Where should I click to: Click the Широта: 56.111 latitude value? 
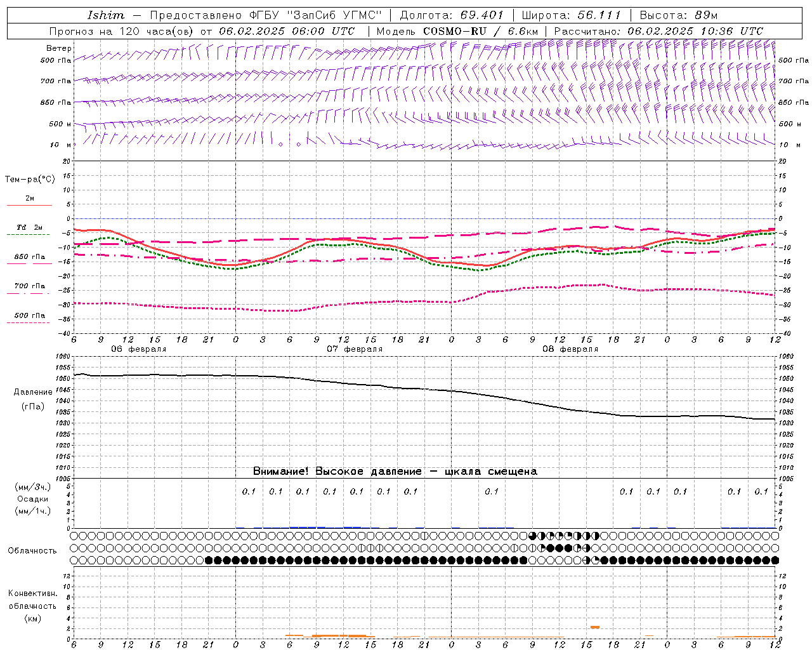[571, 15]
